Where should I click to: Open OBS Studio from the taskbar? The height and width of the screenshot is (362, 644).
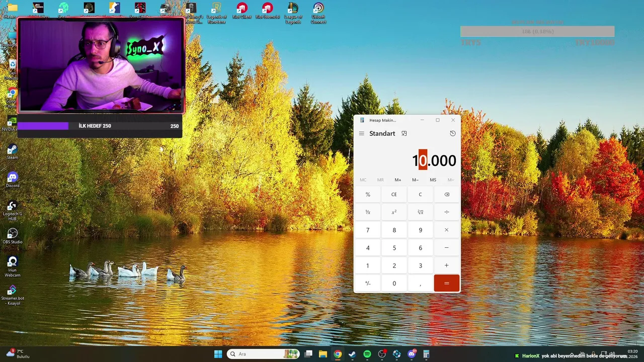(382, 354)
